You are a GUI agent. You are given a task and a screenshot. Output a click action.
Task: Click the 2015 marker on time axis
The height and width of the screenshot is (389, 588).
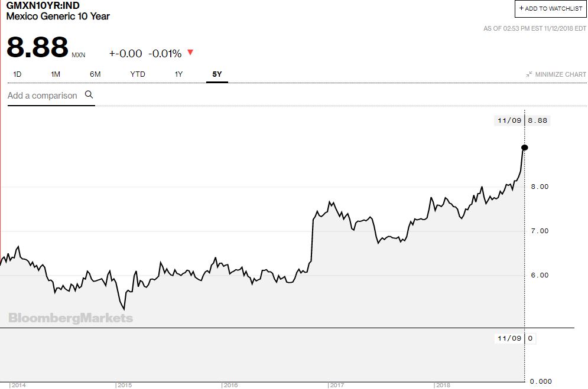click(125, 385)
